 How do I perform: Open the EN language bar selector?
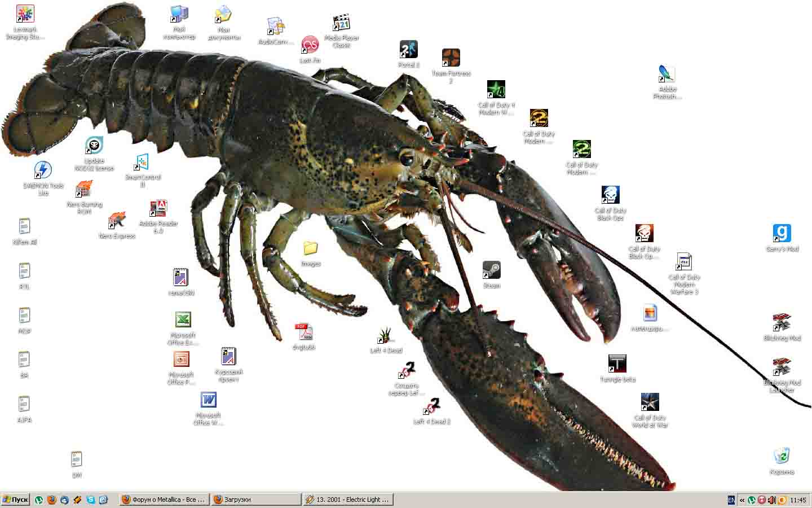click(731, 500)
